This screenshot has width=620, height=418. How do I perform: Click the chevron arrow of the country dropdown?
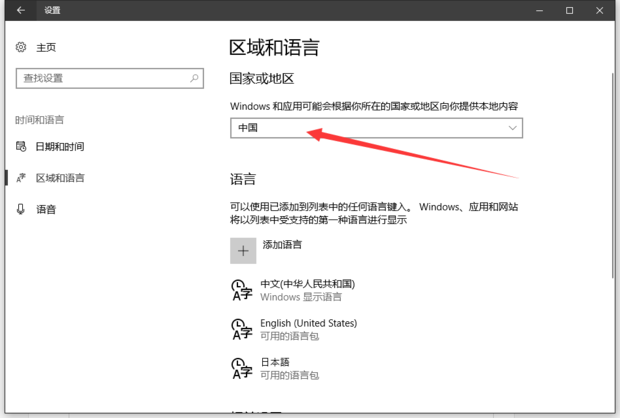click(513, 128)
